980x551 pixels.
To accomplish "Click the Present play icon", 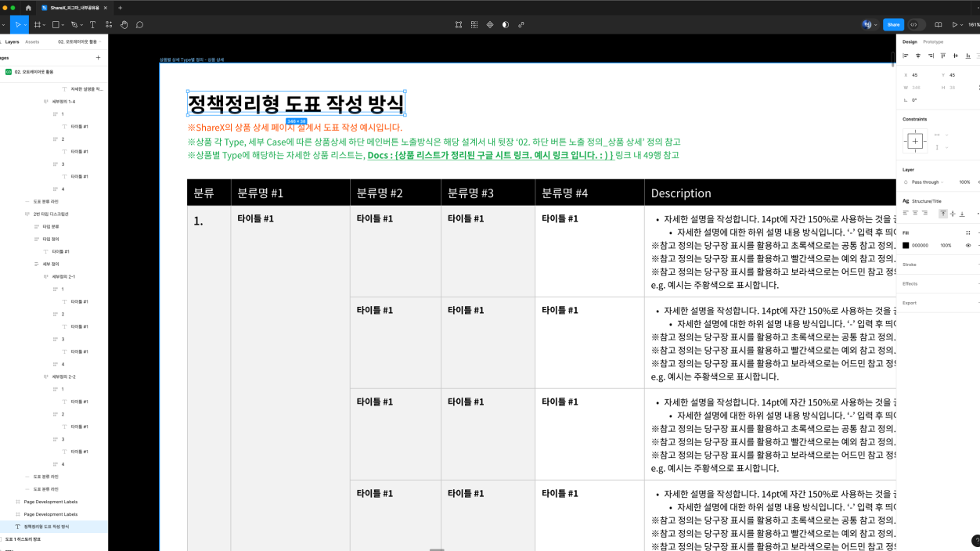I will coord(955,25).
